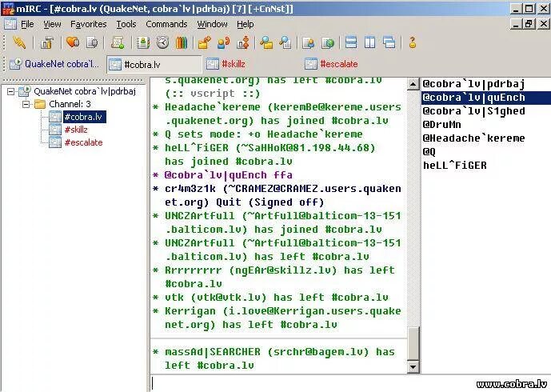Cascade windows toolbar icon

[389, 43]
